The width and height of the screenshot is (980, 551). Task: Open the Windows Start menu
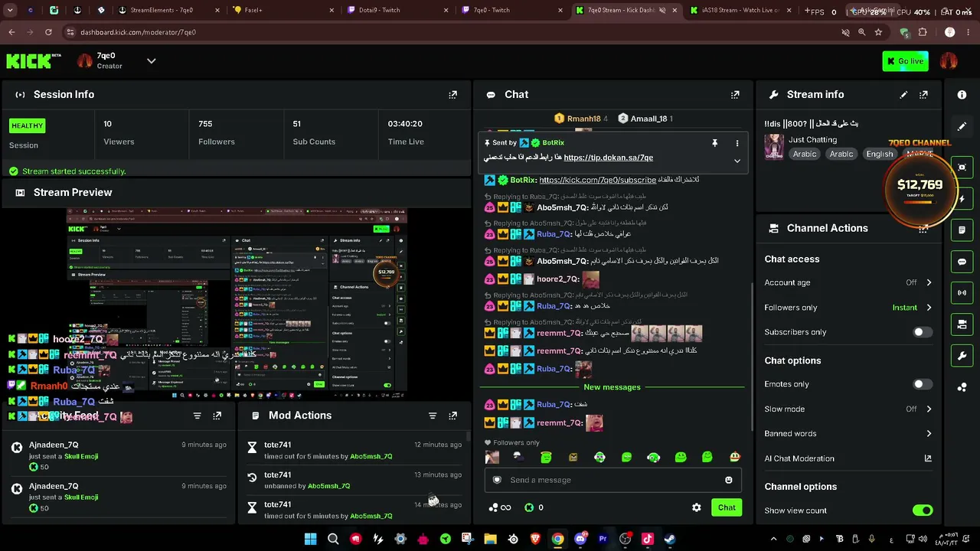[310, 539]
